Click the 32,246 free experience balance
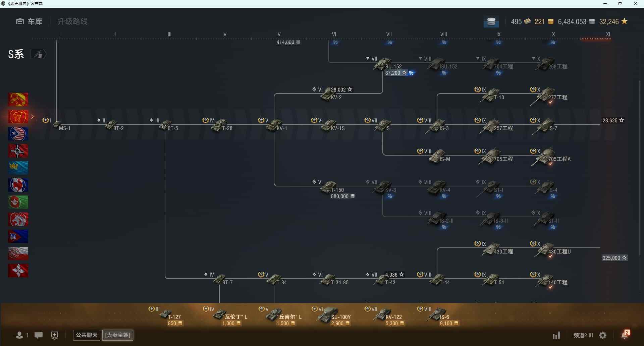 pyautogui.click(x=613, y=21)
